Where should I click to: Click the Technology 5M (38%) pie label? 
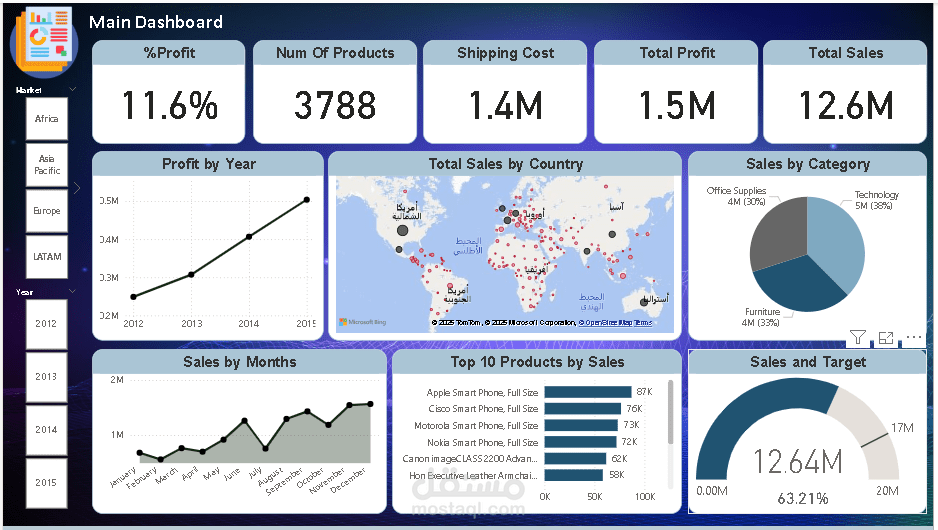(876, 200)
